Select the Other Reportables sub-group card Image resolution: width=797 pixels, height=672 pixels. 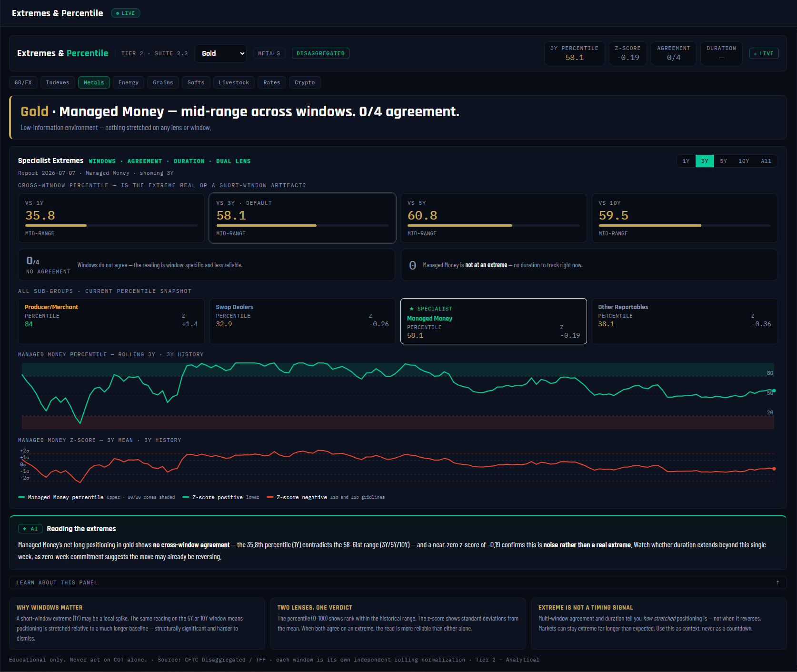(x=685, y=321)
